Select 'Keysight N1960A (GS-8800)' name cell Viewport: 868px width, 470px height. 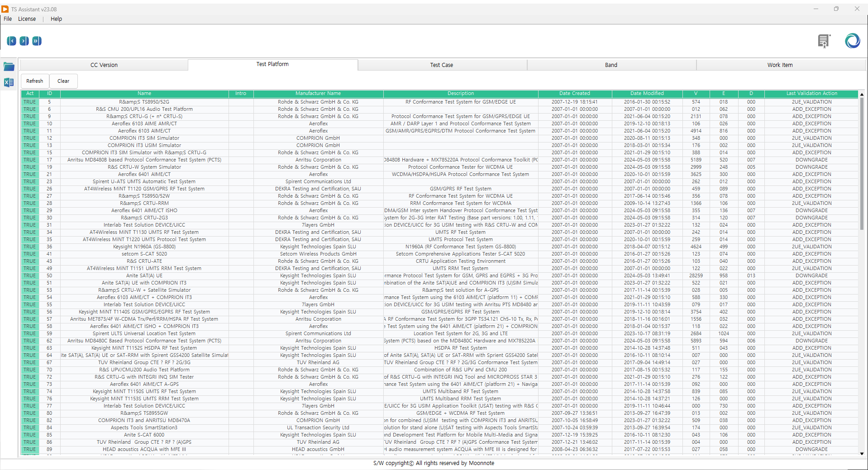click(144, 247)
